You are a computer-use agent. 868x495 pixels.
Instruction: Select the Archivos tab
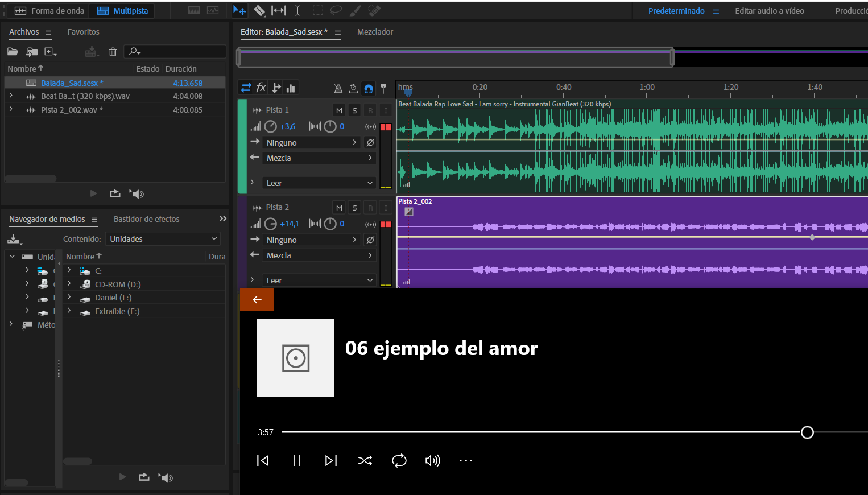click(x=24, y=32)
